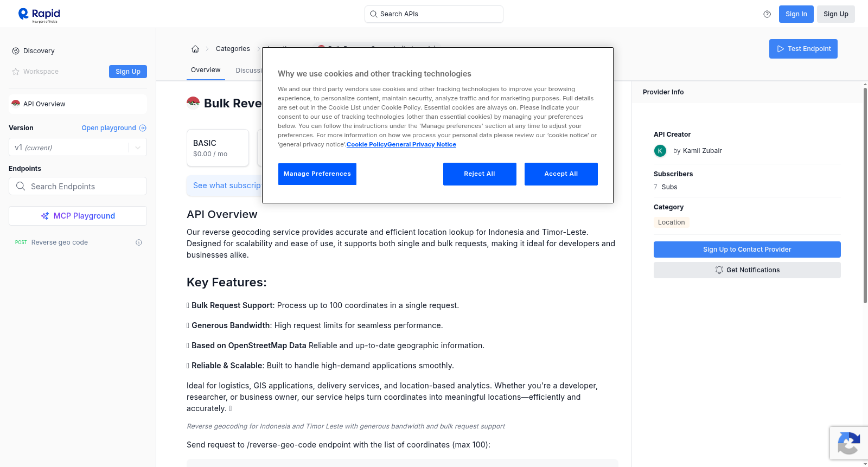Click Accept All cookies
Image resolution: width=868 pixels, height=467 pixels.
[x=561, y=174]
